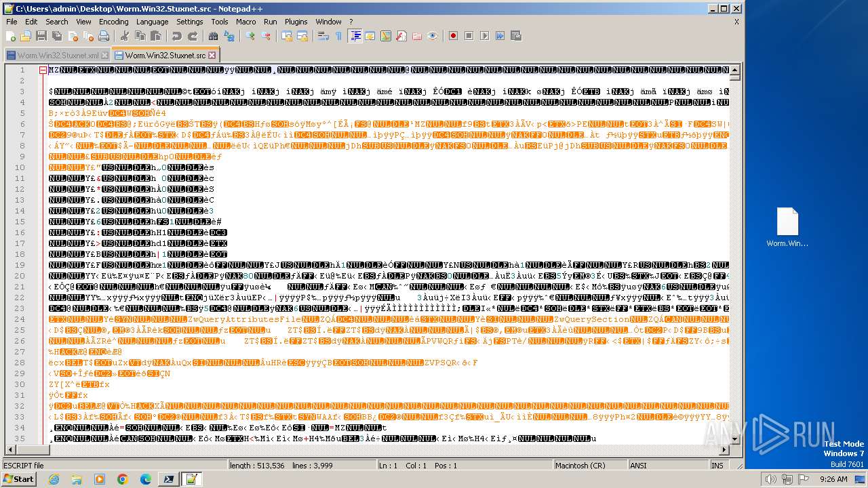
Task: Select the Worm.Win... desktop file icon
Action: pos(787,228)
